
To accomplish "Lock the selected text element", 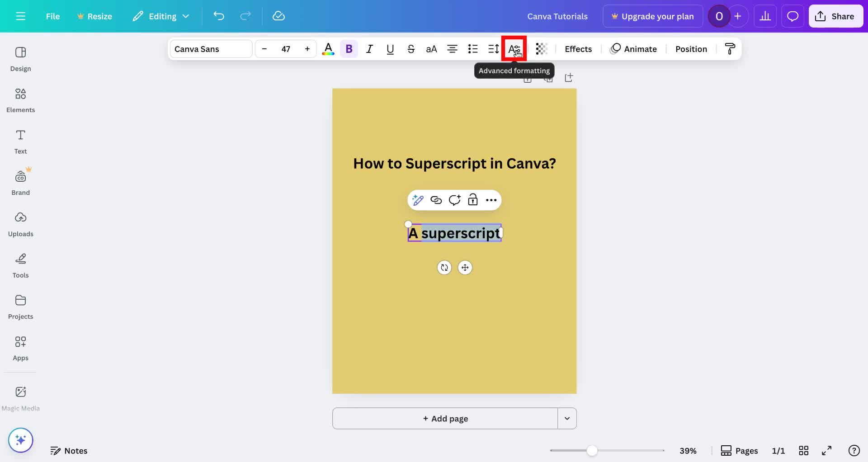I will point(473,200).
